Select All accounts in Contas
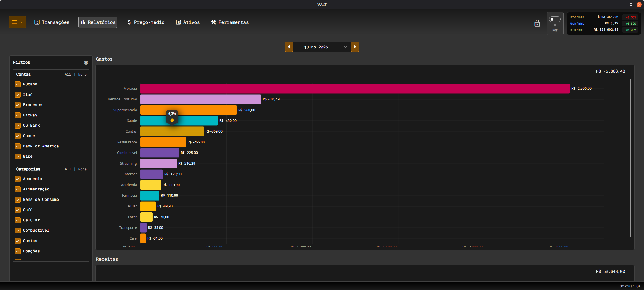The width and height of the screenshot is (644, 290). [68, 75]
